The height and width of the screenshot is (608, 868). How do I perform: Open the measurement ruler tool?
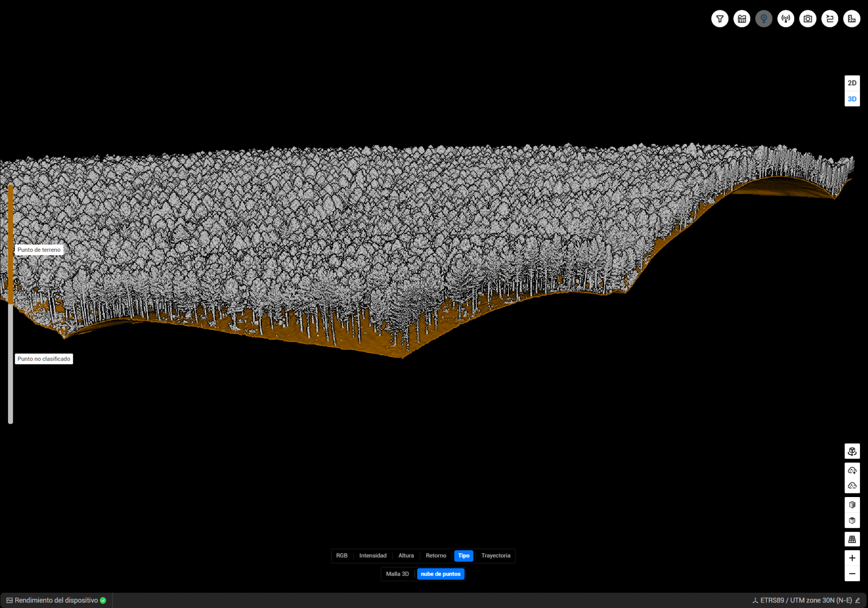coord(852,19)
